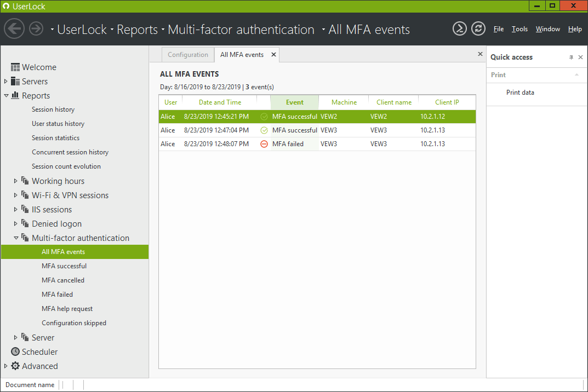Screen dimensions: 588x392
Task: Sort by the Date and Time column
Action: point(220,102)
